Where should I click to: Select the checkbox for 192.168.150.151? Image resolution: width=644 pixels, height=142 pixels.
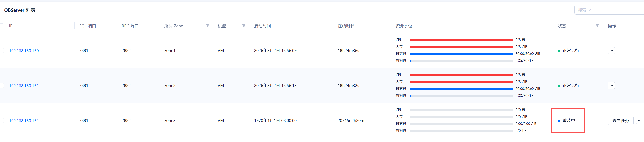(x=2, y=86)
